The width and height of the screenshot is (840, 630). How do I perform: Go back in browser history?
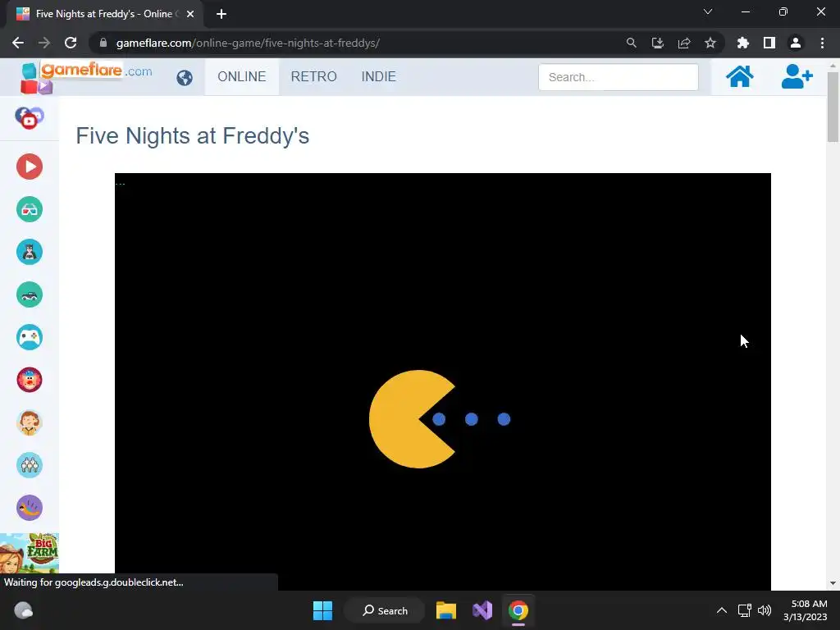coord(18,43)
